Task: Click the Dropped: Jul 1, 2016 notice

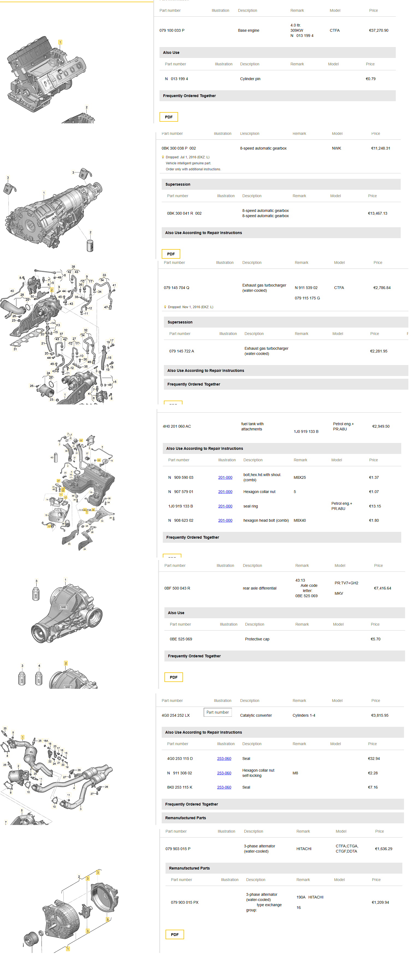Action: click(187, 157)
